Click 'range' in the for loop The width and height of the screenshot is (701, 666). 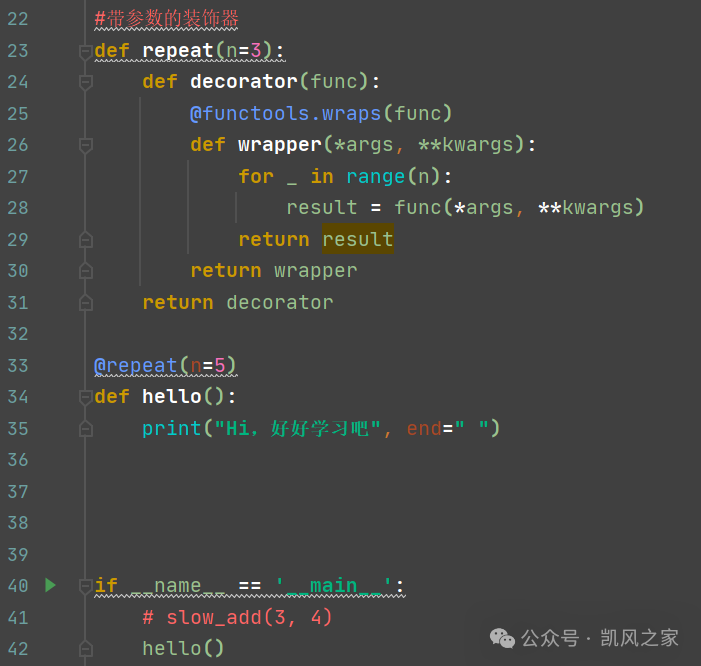376,177
